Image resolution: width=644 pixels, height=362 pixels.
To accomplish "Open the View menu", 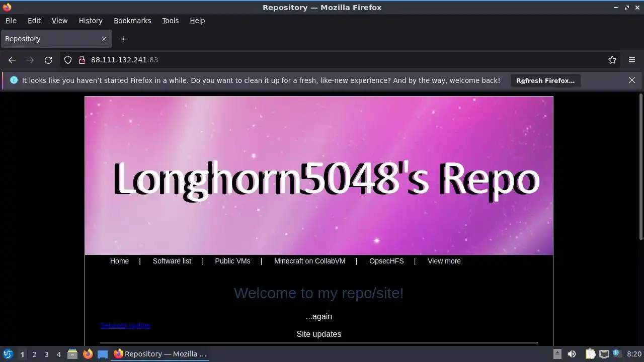I will 59,21.
